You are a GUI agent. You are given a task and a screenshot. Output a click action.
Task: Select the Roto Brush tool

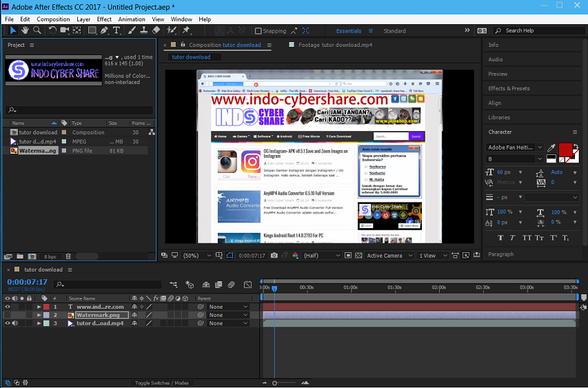(x=172, y=30)
